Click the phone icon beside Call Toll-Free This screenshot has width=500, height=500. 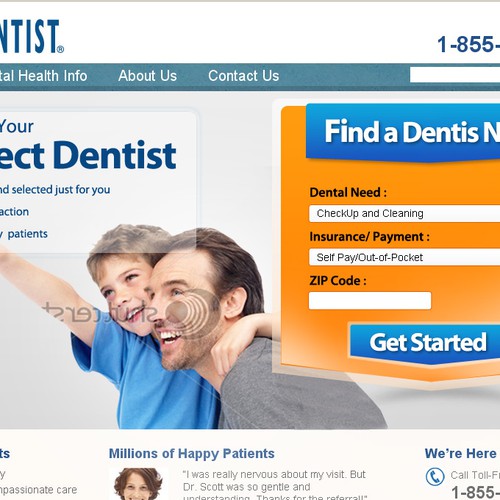coord(435,477)
